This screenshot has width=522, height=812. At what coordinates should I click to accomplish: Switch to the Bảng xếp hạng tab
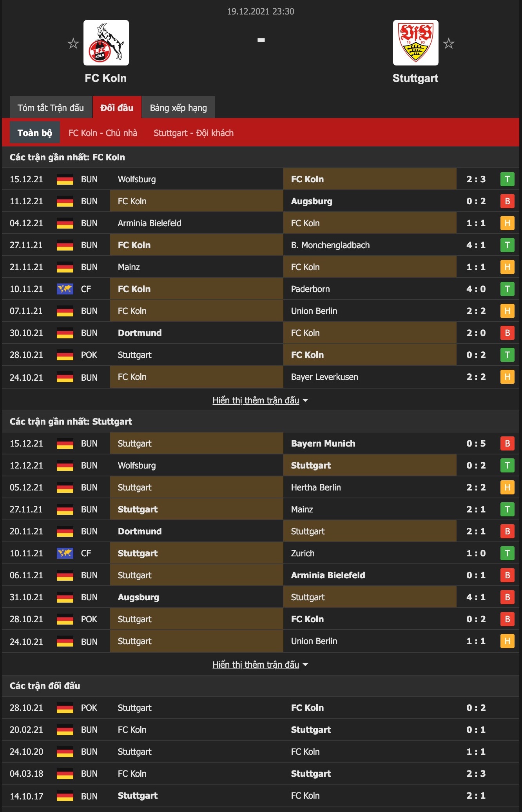[178, 107]
